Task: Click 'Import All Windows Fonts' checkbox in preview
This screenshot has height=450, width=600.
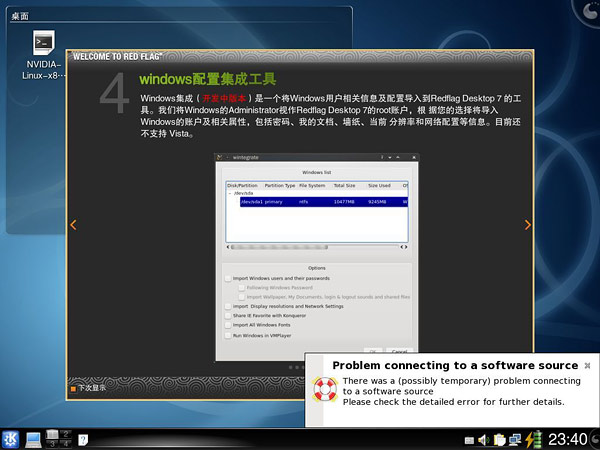Action: click(228, 325)
